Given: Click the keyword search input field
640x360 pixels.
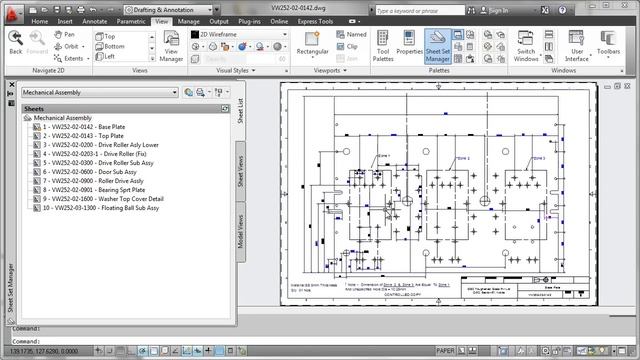Looking at the screenshot, I should point(420,11).
